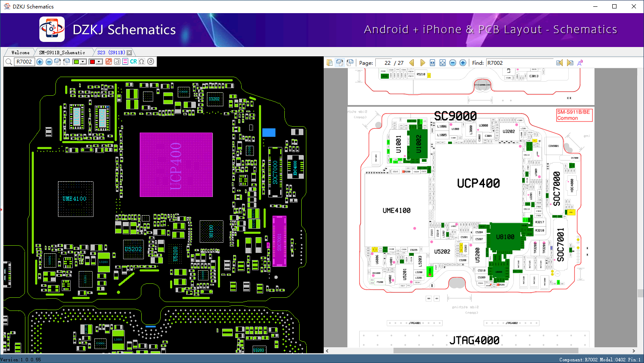
Task: Switch to the SM-S911B_Schematic tab
Action: point(62,53)
